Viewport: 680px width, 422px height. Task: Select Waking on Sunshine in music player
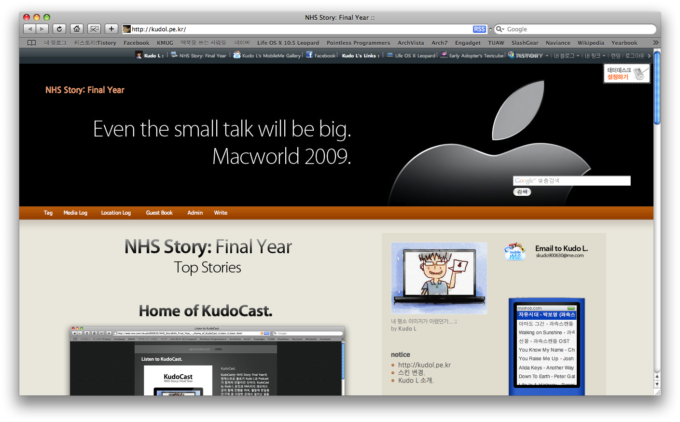click(x=546, y=332)
